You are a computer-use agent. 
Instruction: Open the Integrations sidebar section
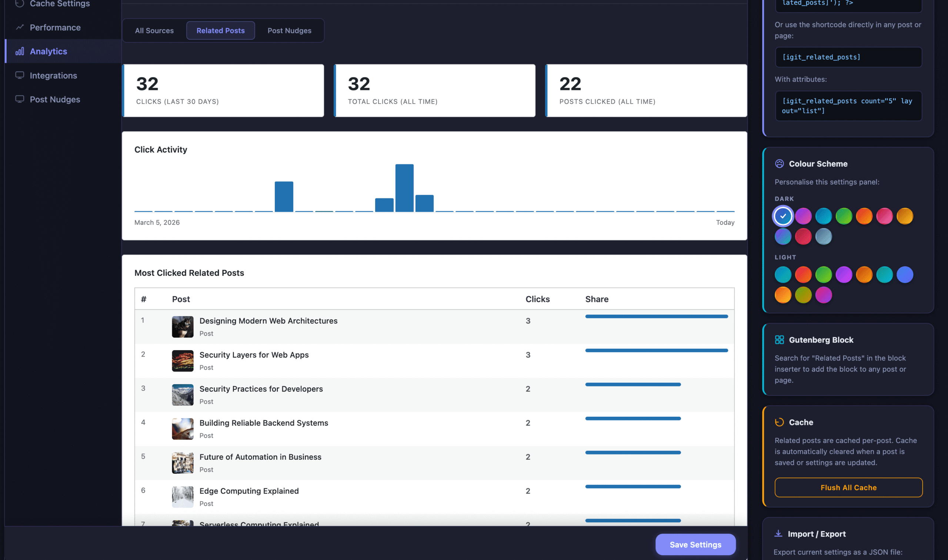(63, 75)
